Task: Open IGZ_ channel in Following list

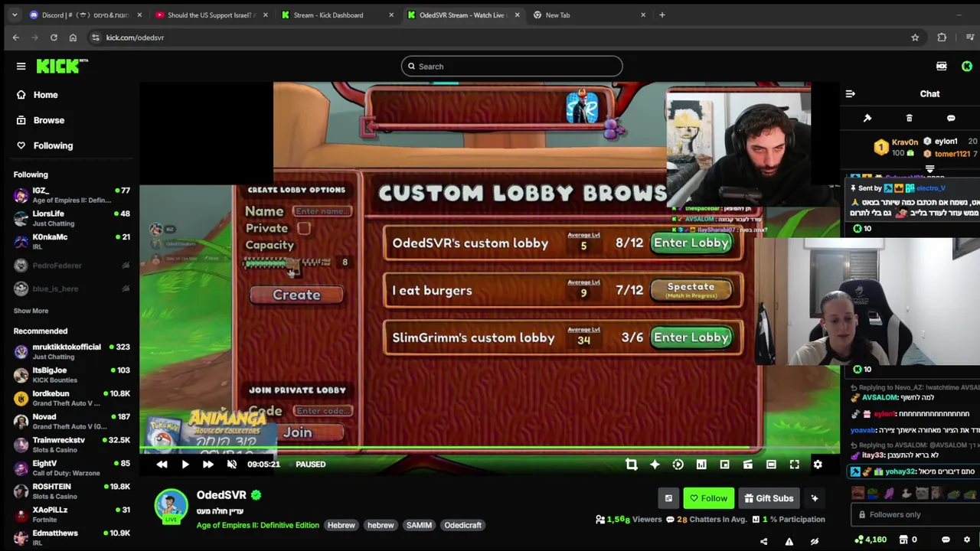Action: click(71, 195)
